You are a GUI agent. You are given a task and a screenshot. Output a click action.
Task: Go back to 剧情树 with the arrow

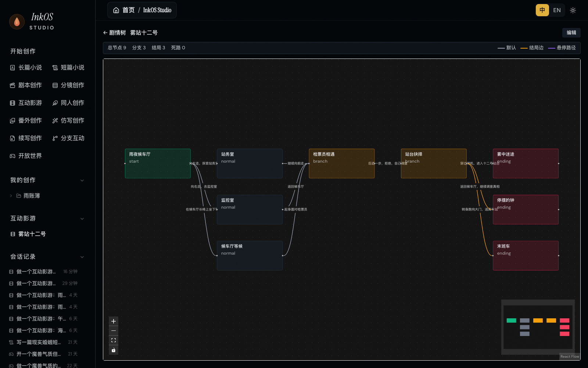(x=114, y=33)
